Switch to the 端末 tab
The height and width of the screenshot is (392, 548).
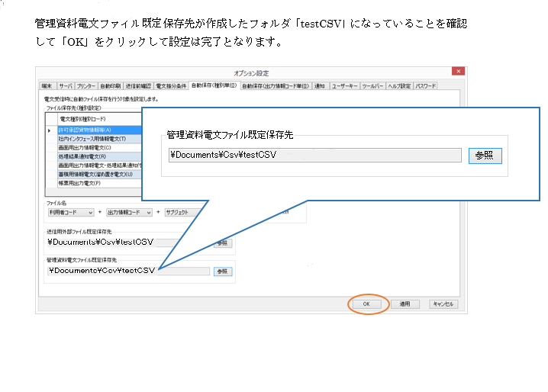pyautogui.click(x=47, y=86)
